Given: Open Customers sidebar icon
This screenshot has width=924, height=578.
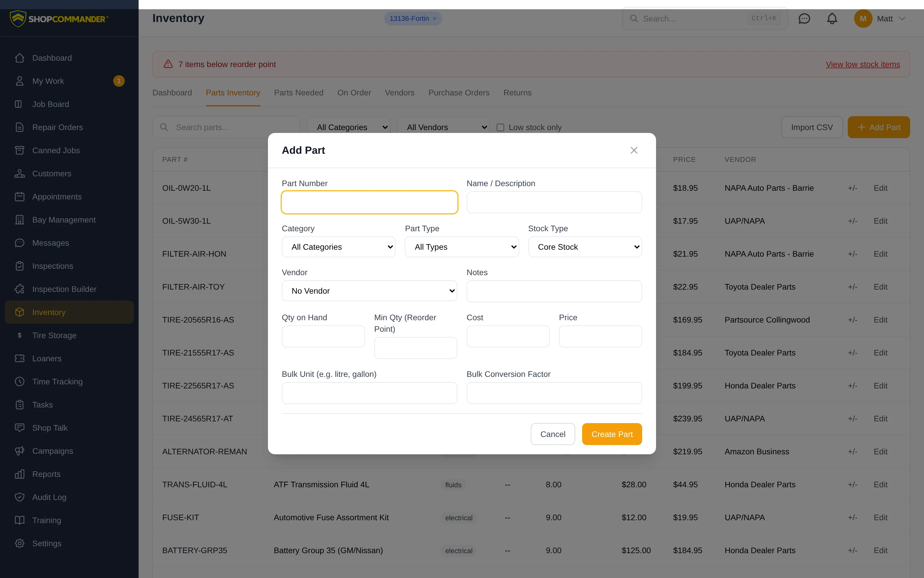Looking at the screenshot, I should (19, 174).
